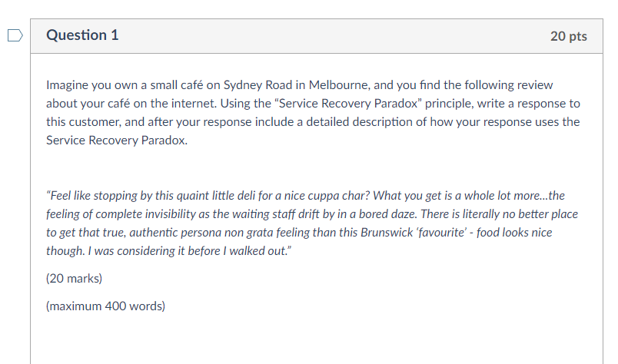Click the review's opening words "Feel like stopping"
618x364 pixels.
pos(91,196)
